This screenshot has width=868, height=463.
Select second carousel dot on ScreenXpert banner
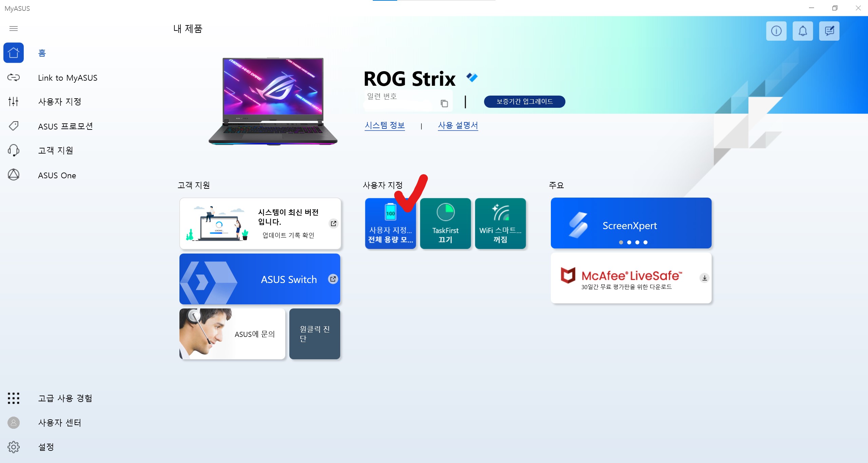[629, 242]
